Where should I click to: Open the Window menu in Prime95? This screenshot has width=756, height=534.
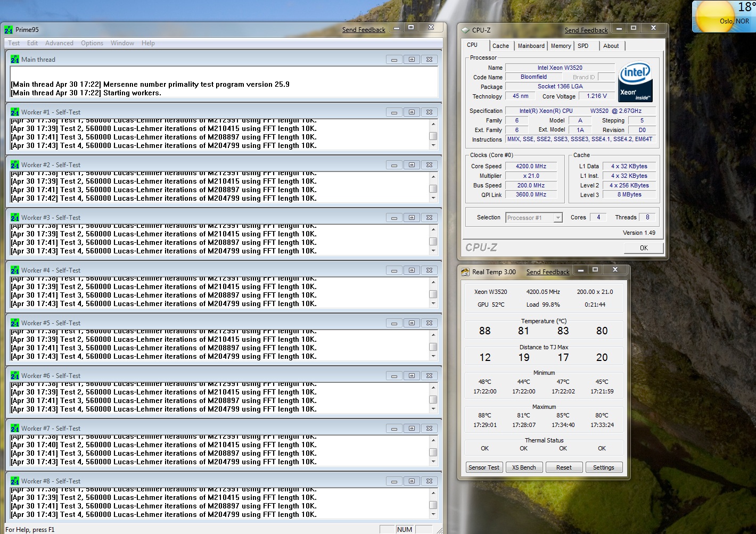pos(122,43)
